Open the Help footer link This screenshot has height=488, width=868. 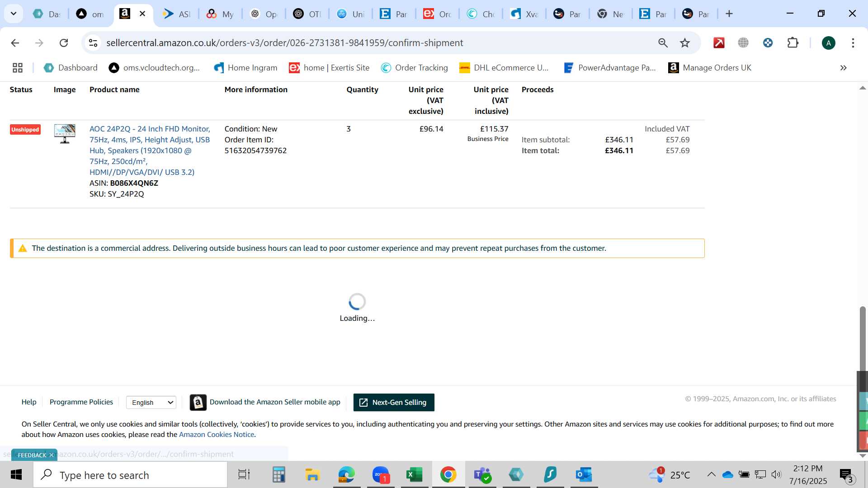[29, 402]
